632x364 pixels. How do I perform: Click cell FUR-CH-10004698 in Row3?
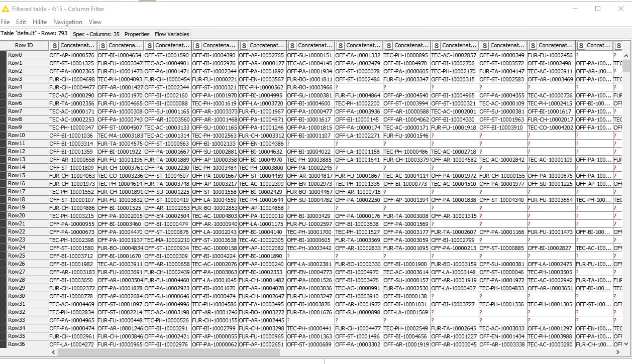tap(73, 79)
